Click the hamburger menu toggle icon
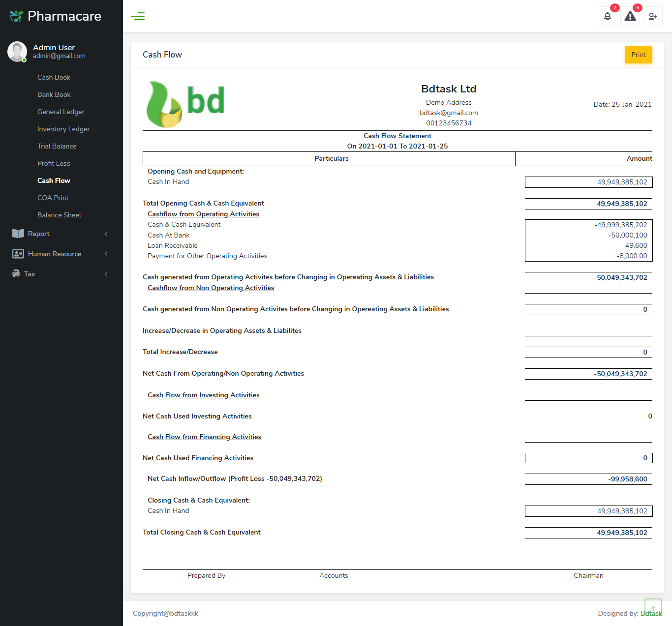Image resolution: width=672 pixels, height=626 pixels. tap(138, 16)
